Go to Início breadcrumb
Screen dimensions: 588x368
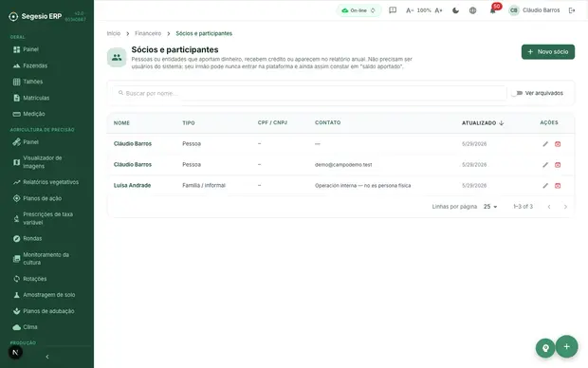click(x=114, y=33)
